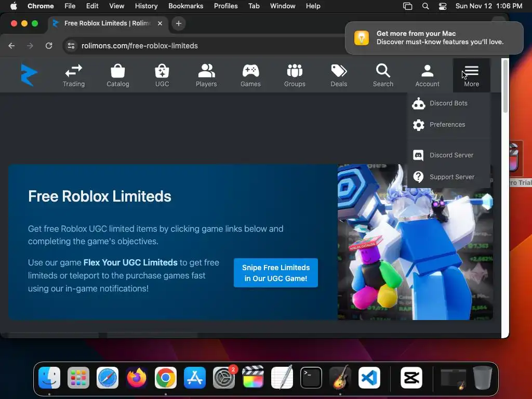The image size is (532, 399).
Task: Open the UGC section
Action: click(162, 75)
